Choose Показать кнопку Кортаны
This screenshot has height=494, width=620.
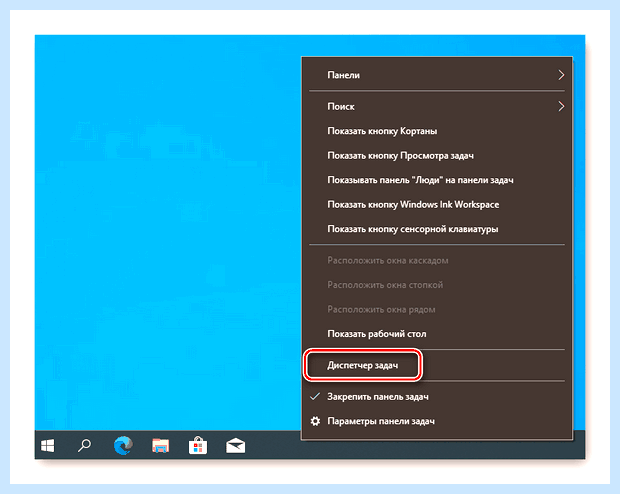[x=382, y=131]
